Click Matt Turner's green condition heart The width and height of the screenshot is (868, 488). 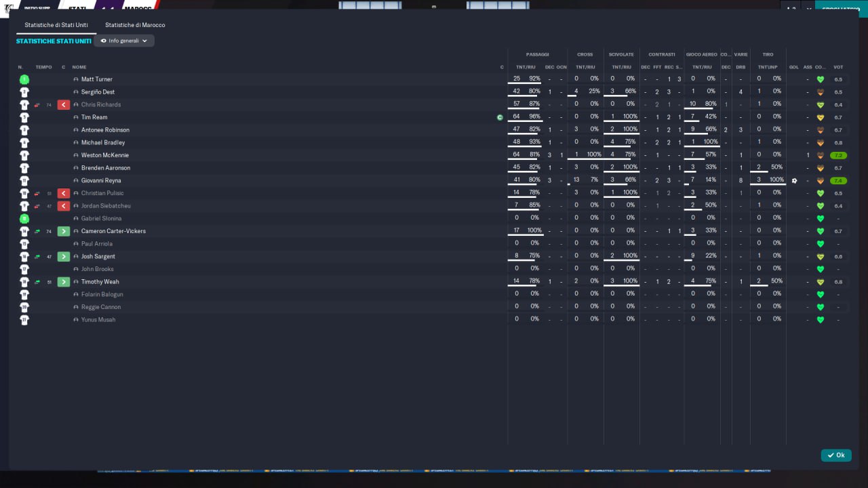pos(821,79)
